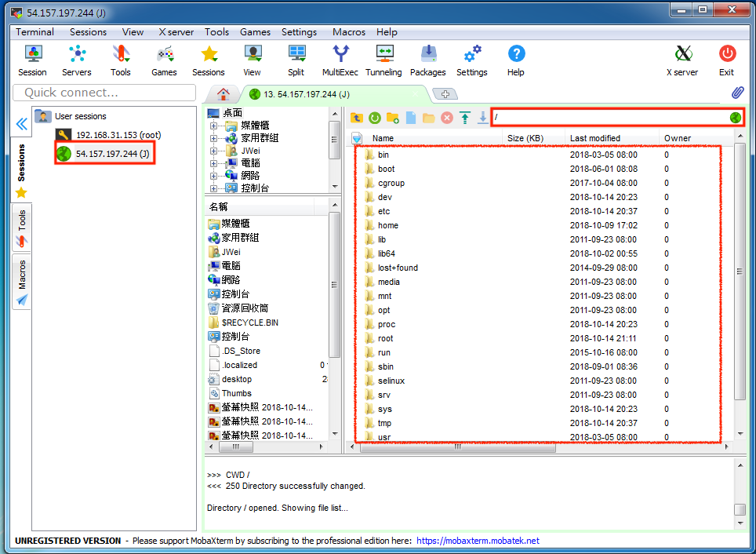Click the green globe icon in path field

736,117
